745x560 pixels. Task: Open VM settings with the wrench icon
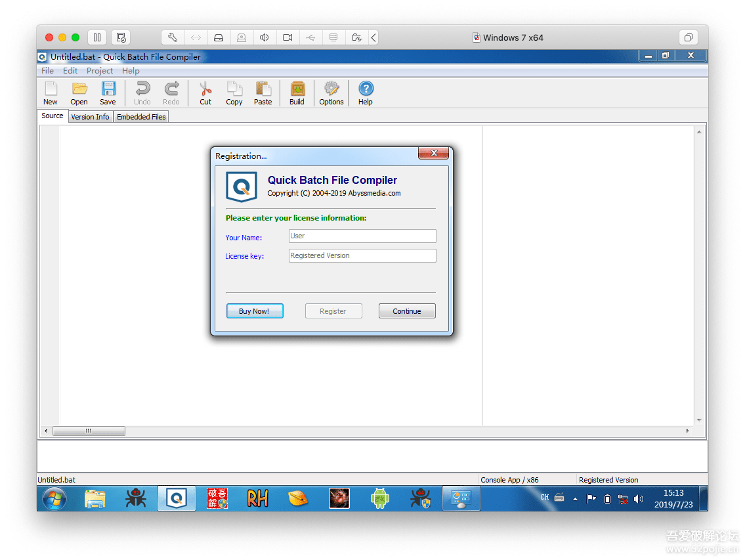(173, 37)
